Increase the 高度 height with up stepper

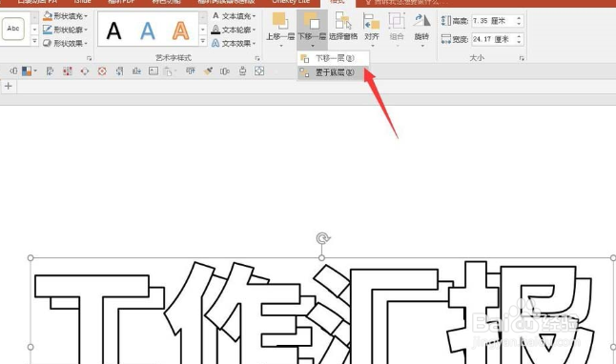pos(520,18)
